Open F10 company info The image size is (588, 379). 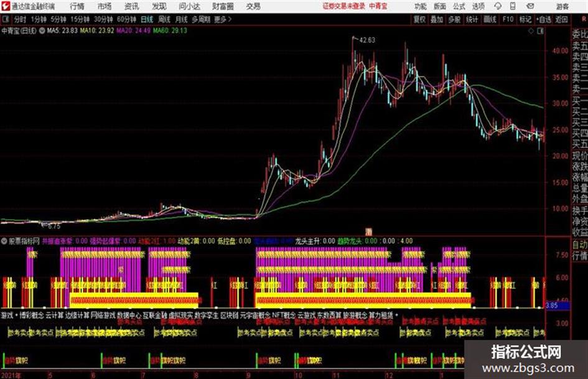point(508,19)
